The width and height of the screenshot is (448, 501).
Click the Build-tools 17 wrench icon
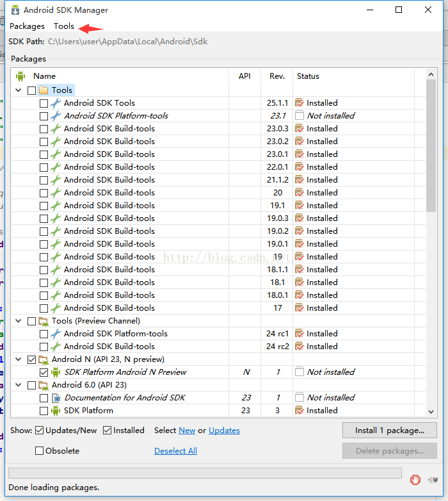pyautogui.click(x=56, y=308)
